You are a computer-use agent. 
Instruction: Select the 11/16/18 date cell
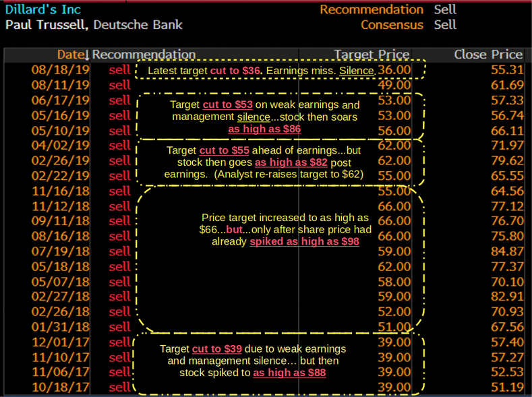click(x=61, y=191)
